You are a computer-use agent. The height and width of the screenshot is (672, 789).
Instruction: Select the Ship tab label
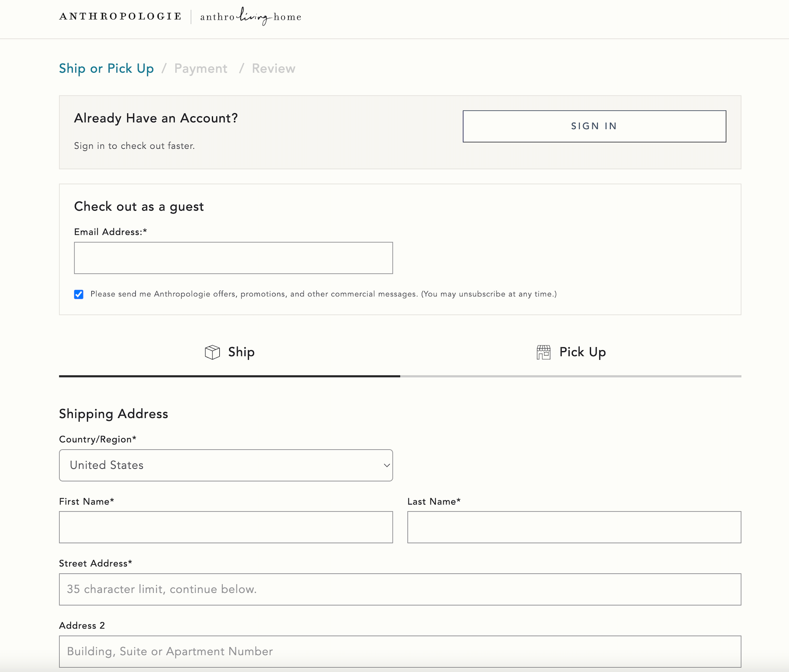pyautogui.click(x=241, y=352)
